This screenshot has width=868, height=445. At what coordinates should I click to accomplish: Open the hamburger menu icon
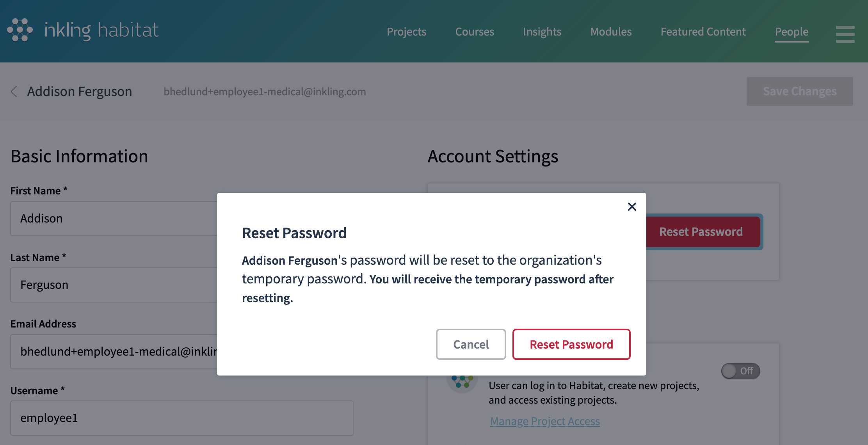[x=845, y=34]
